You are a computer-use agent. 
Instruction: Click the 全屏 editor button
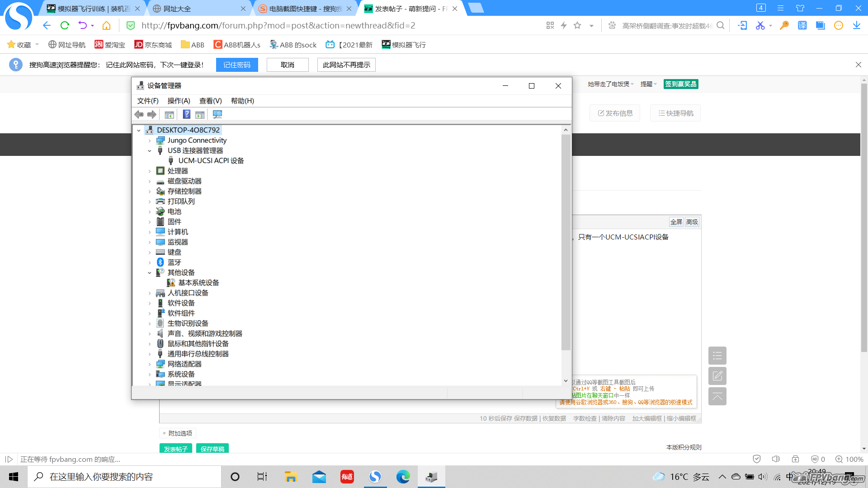tap(676, 222)
